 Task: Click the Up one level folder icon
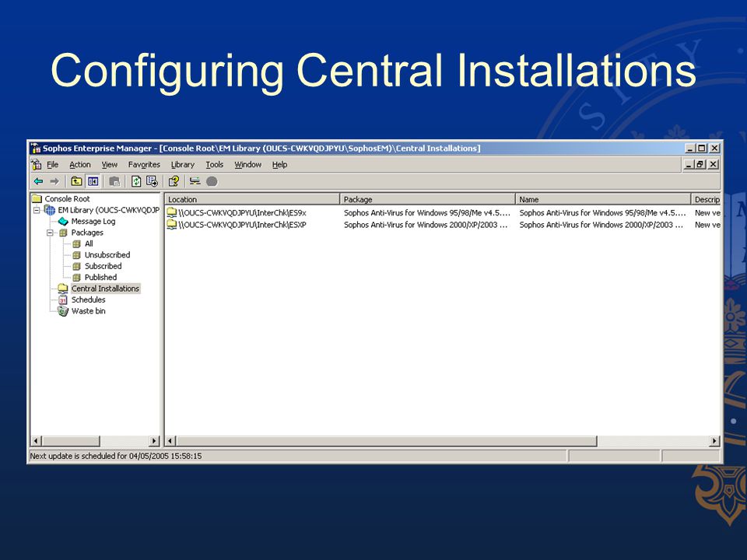pos(76,181)
